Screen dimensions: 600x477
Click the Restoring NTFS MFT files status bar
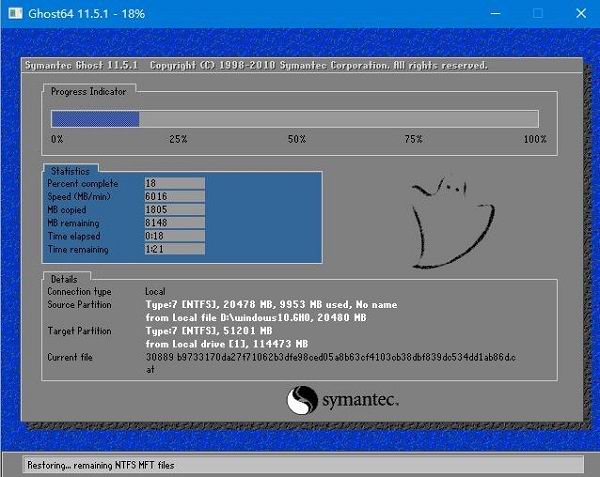pos(300,463)
